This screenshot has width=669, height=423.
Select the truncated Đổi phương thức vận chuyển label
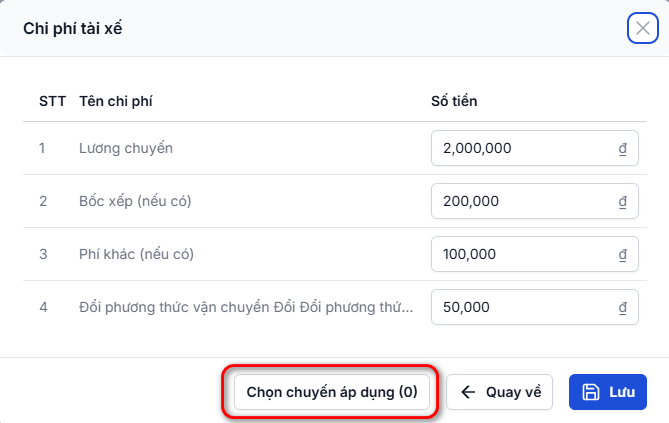tap(246, 307)
